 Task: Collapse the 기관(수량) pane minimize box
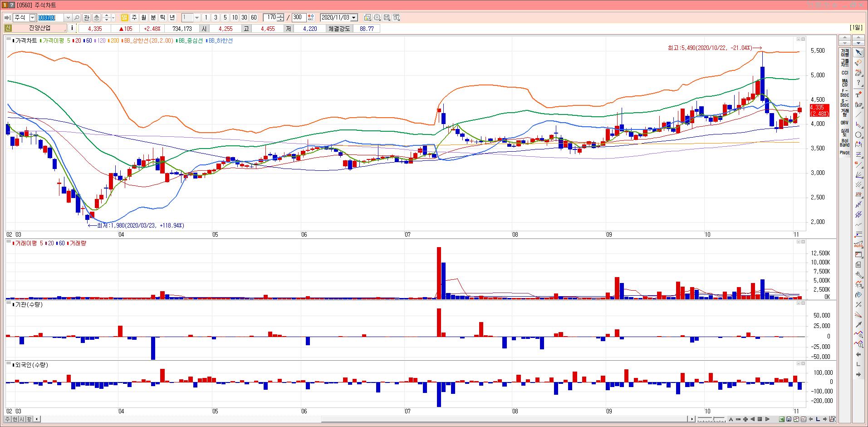pyautogui.click(x=799, y=303)
